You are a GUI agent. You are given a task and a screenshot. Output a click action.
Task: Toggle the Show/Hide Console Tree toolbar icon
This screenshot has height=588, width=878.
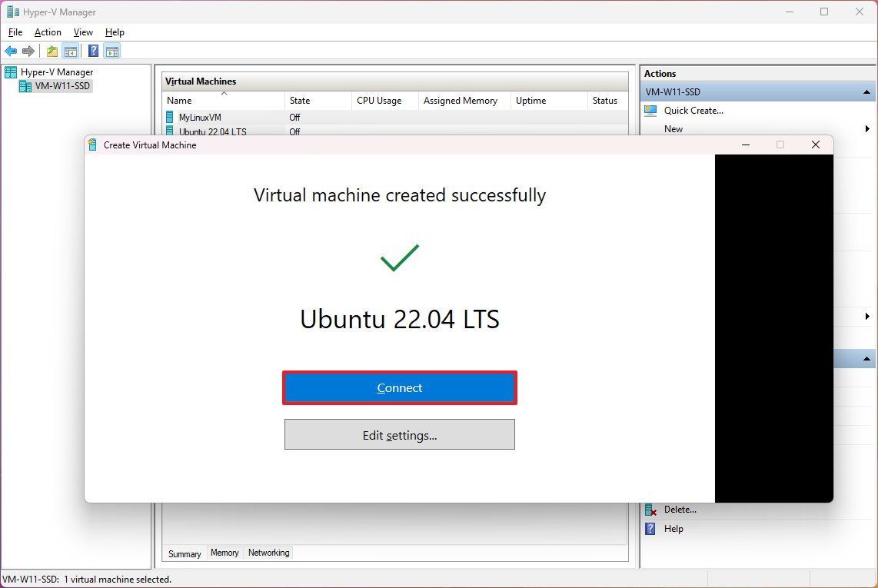click(71, 51)
